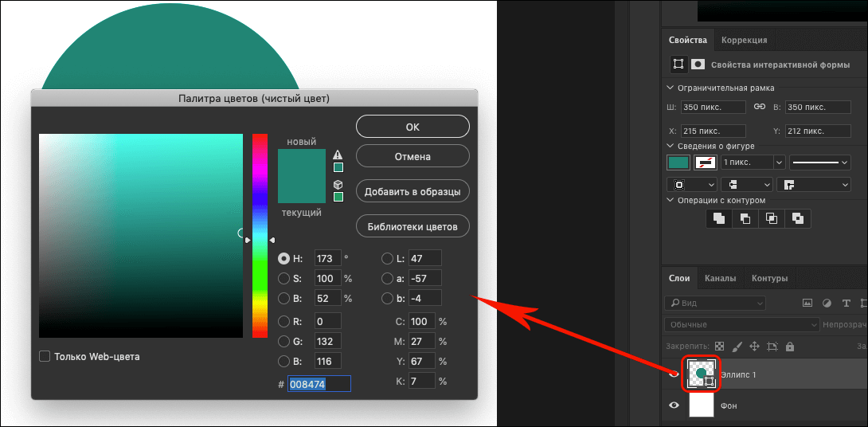
Task: Enable the Только Web-цвета checkbox
Action: 45,357
